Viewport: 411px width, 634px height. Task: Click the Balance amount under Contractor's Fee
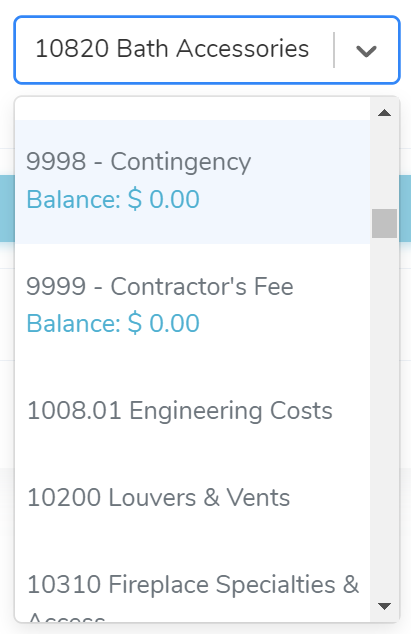pyautogui.click(x=113, y=323)
